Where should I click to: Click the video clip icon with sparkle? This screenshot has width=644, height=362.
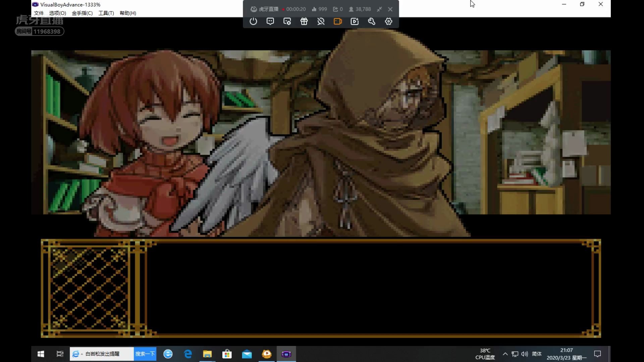355,21
